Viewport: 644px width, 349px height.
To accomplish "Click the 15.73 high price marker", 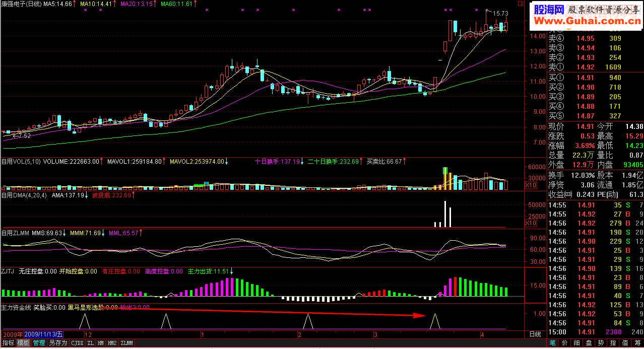I will (x=499, y=14).
